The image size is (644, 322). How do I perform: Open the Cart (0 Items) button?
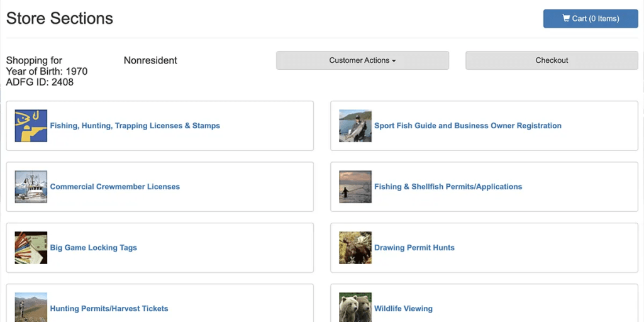[591, 18]
